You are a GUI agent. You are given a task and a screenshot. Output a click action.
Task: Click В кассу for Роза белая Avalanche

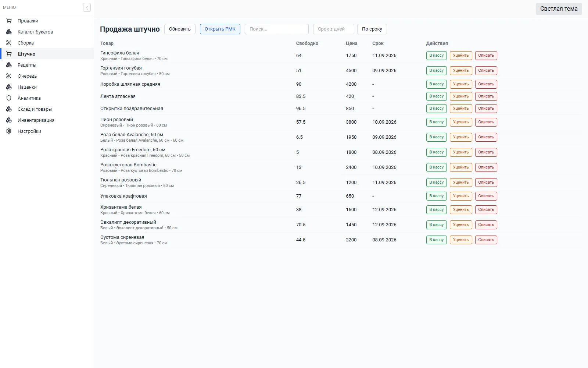click(x=437, y=137)
